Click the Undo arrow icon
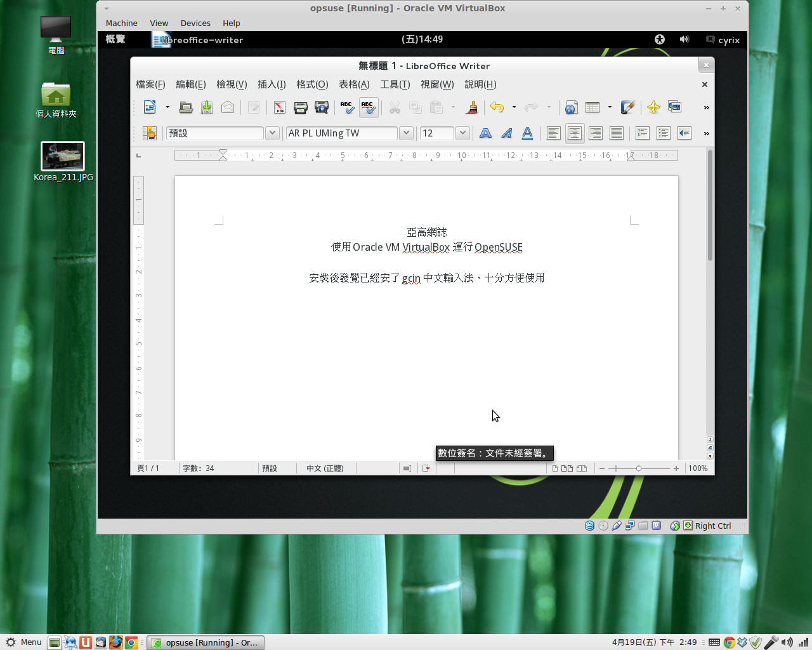 [x=497, y=107]
